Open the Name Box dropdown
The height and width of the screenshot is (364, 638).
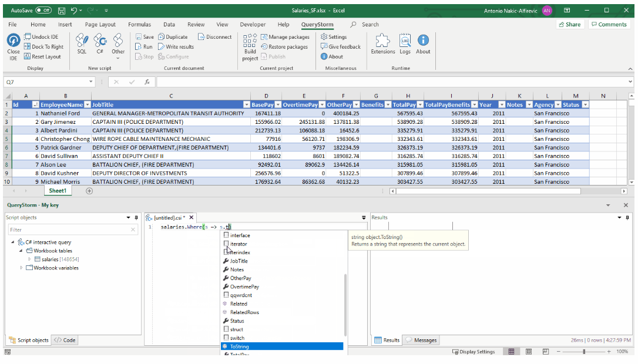pyautogui.click(x=90, y=82)
